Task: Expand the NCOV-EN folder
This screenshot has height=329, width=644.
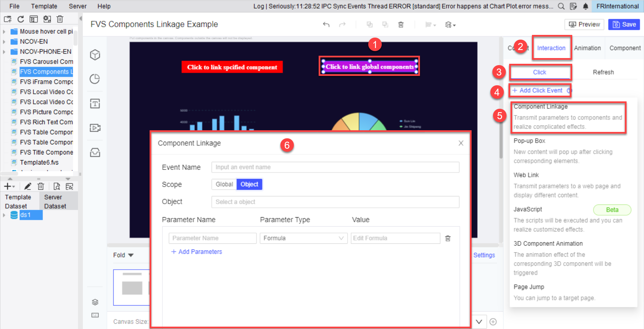Action: (x=4, y=41)
